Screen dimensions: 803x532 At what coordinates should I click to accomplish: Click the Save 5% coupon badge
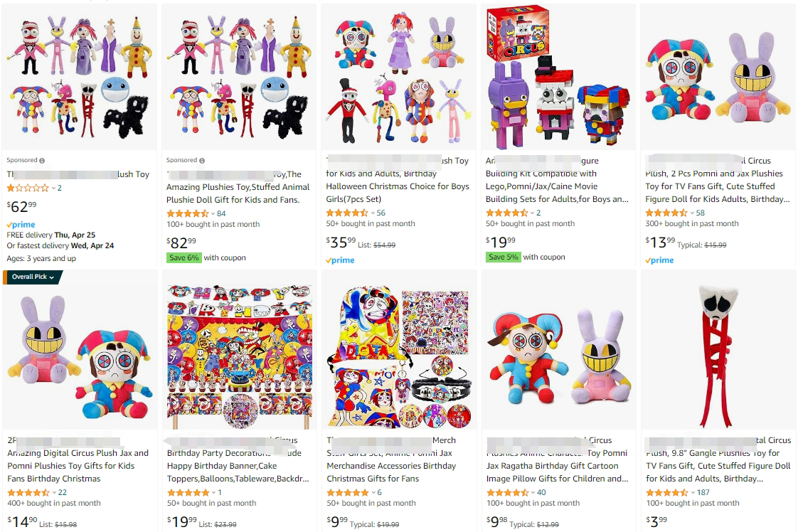[x=503, y=257]
